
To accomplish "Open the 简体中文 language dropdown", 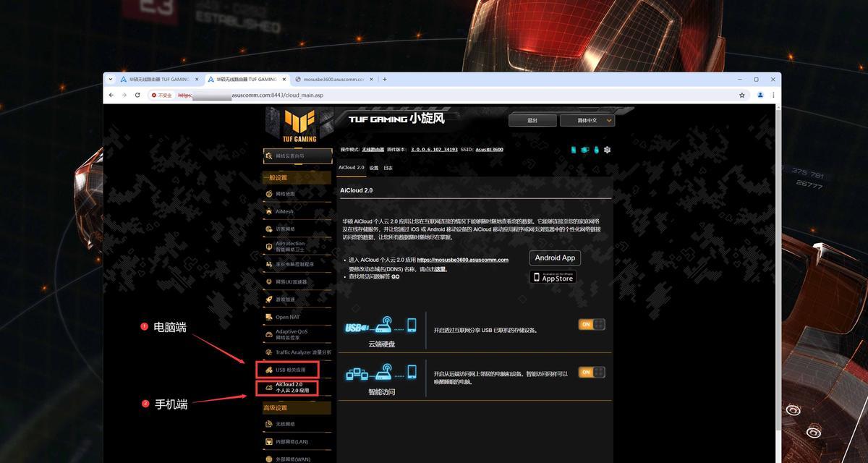I will (587, 120).
